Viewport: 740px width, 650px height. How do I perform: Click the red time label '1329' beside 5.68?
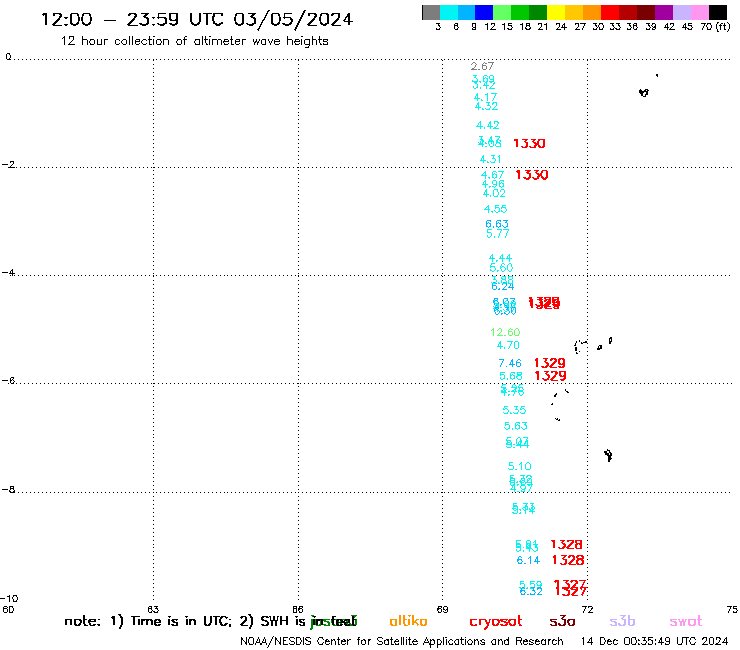551,376
